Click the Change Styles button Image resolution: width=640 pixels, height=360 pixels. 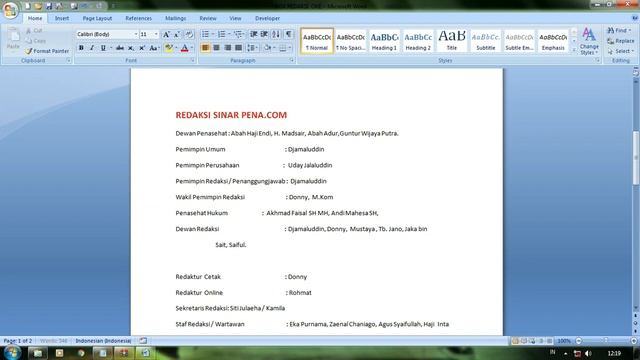(x=589, y=41)
